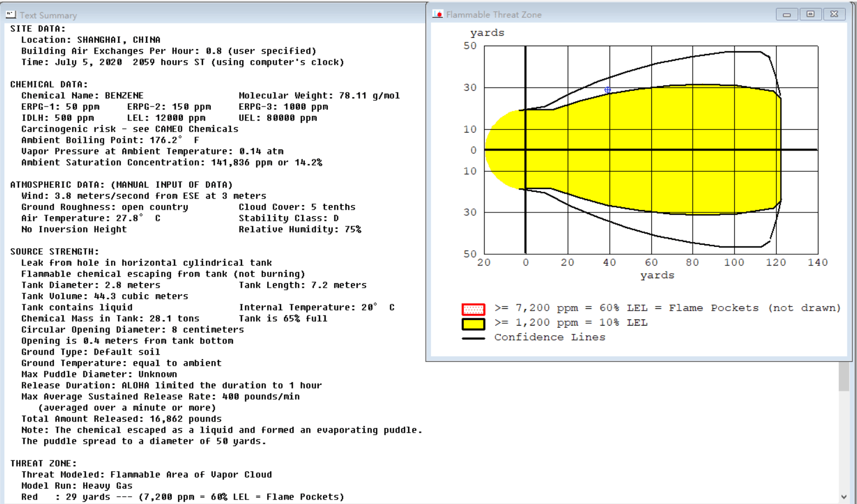The height and width of the screenshot is (504, 857).
Task: Click 'Molecular Weight: 78.11 g/mol' text
Action: point(319,96)
